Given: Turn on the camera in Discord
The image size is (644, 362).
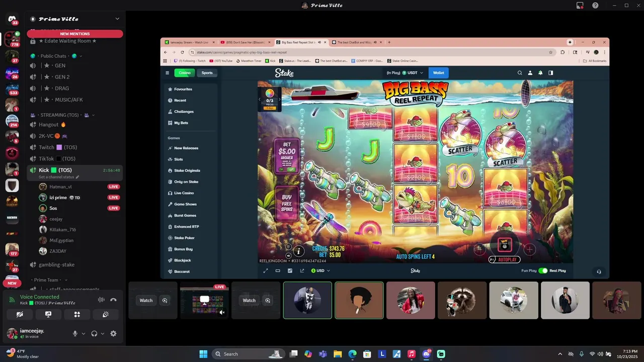Looking at the screenshot, I should 20,314.
